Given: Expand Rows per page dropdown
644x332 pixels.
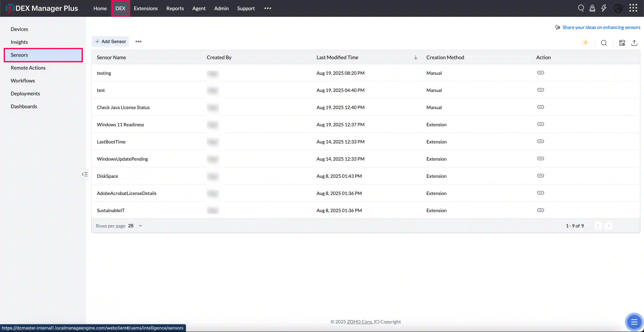Looking at the screenshot, I should (140, 226).
